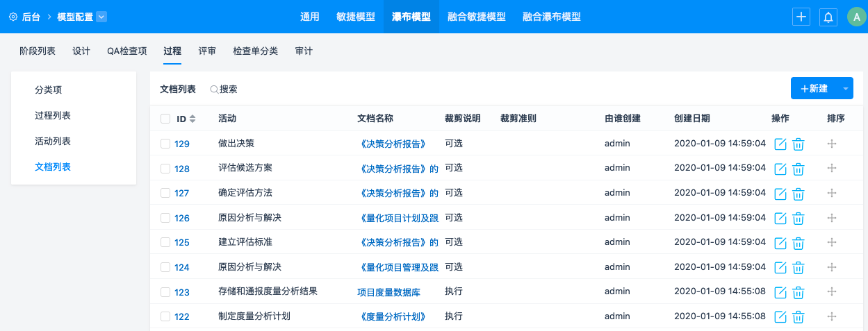Open the 《度量分析计划》 document link

pyautogui.click(x=391, y=316)
